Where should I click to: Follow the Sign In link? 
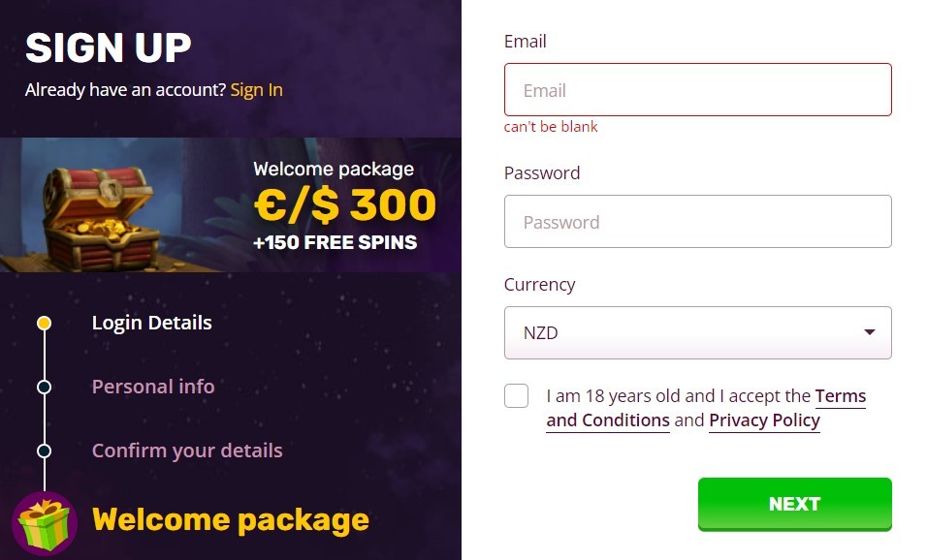pos(257,90)
